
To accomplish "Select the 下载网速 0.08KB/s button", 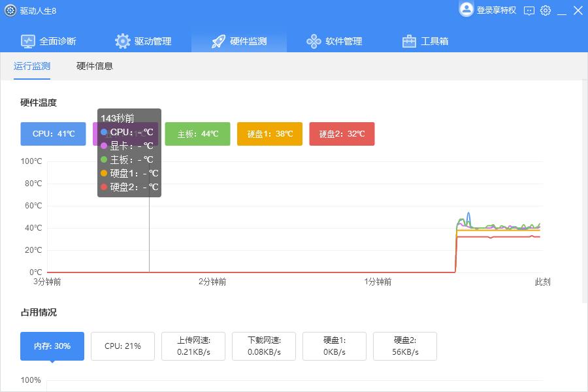I will pos(264,346).
